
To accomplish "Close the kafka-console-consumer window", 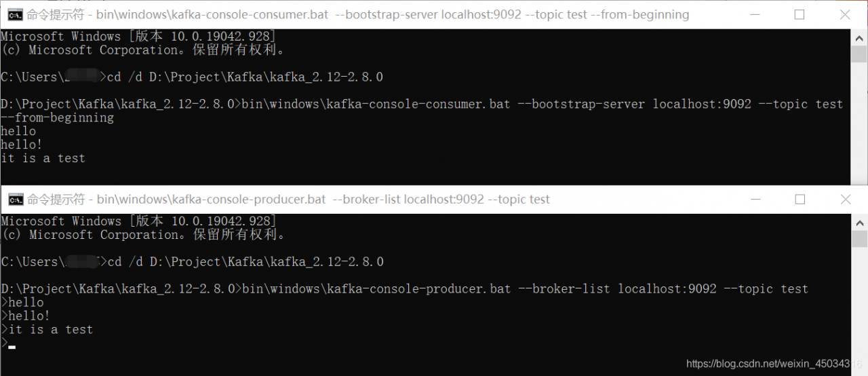I will 845,15.
